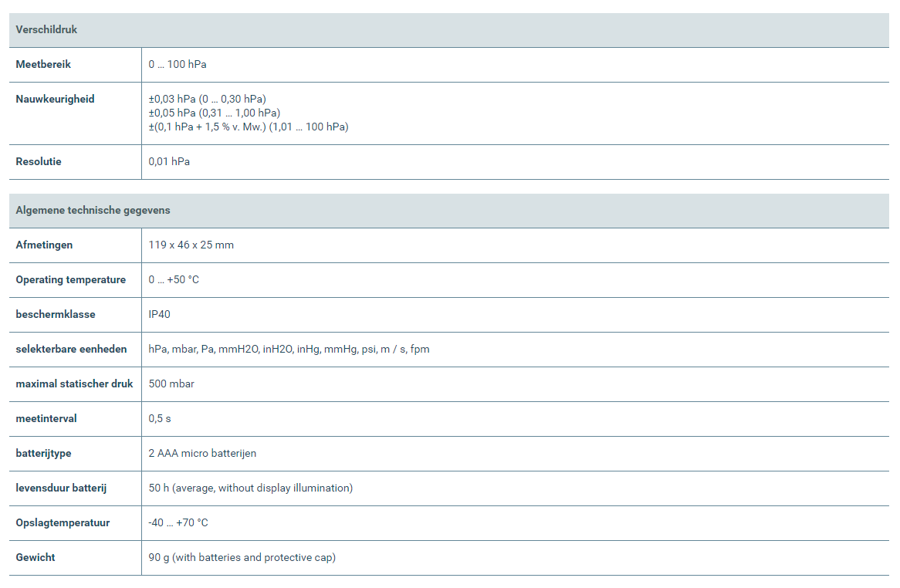Select the 119 x 46 x 25 mm value
Image resolution: width=900 pixels, height=588 pixels.
point(191,245)
